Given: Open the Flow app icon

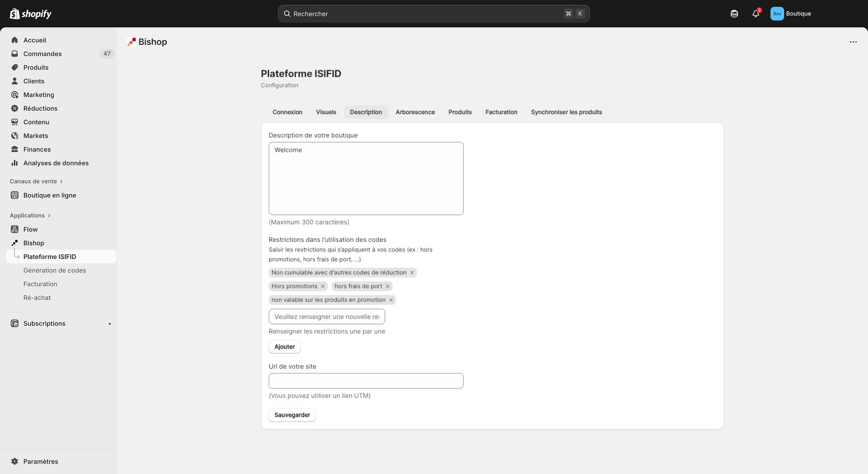Looking at the screenshot, I should 15,229.
